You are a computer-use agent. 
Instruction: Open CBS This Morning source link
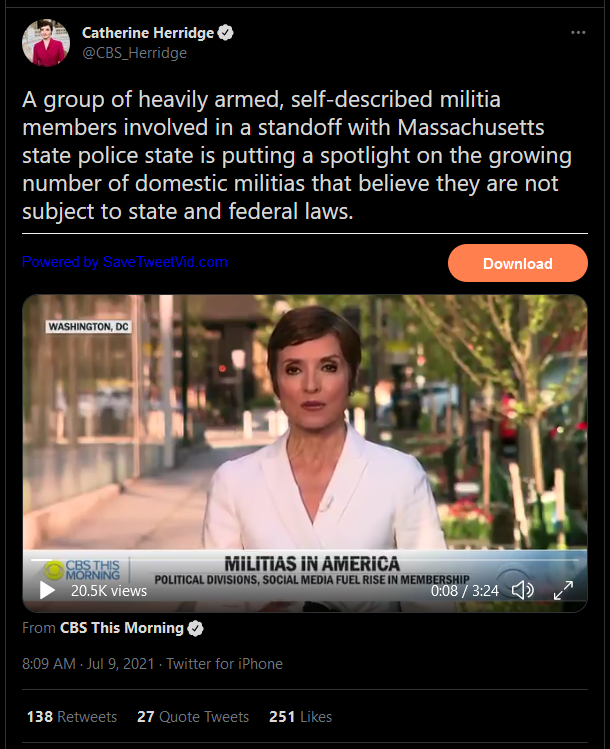pyautogui.click(x=122, y=628)
